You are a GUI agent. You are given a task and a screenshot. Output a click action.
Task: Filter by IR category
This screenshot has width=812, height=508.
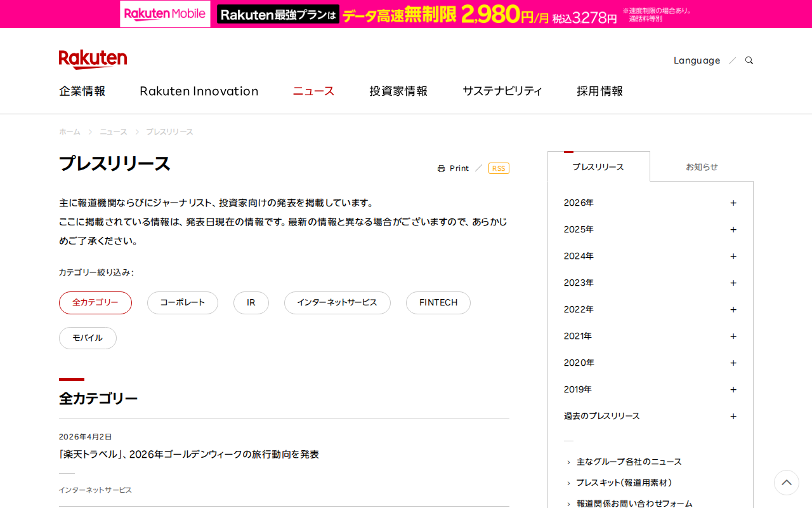[251, 303]
